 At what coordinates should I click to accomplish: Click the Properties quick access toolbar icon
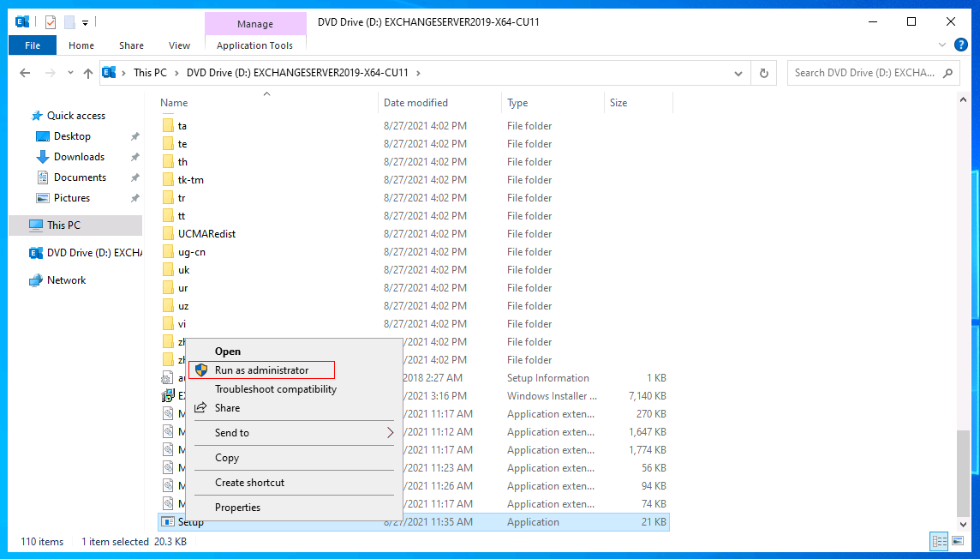click(x=51, y=22)
